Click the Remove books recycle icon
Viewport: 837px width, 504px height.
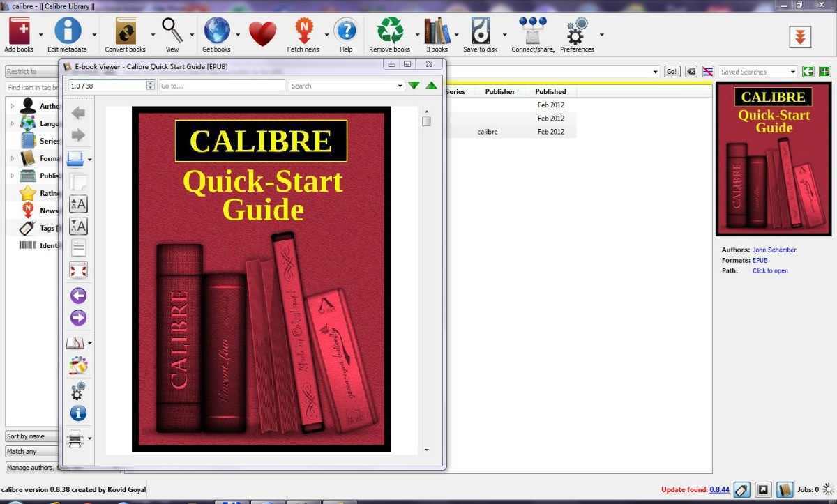click(x=390, y=31)
